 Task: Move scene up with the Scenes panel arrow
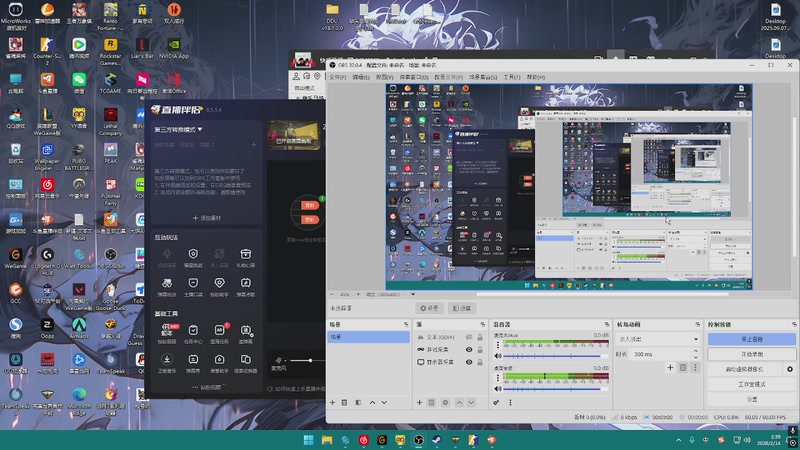click(x=372, y=403)
